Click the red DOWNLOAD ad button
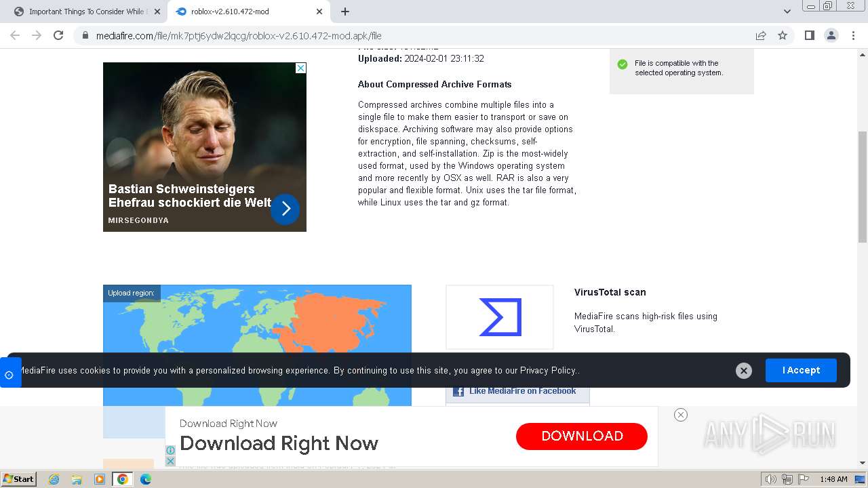This screenshot has width=868, height=488. [x=582, y=436]
